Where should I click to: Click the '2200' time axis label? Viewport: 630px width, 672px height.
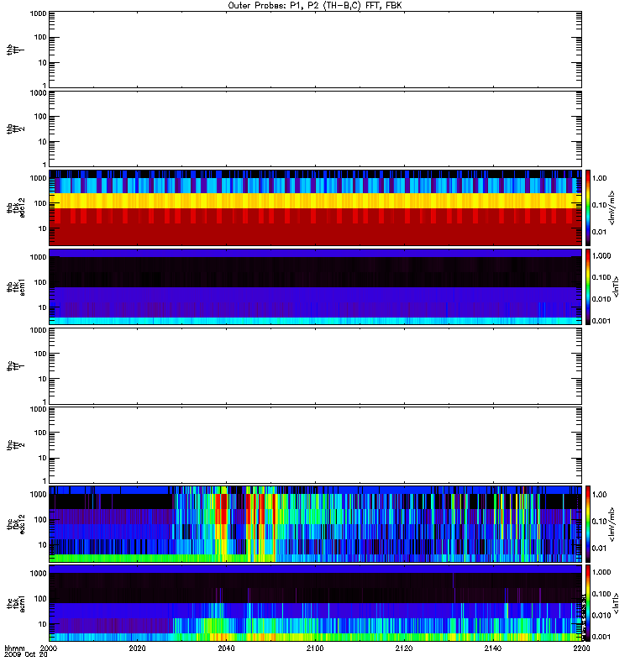coord(581,648)
